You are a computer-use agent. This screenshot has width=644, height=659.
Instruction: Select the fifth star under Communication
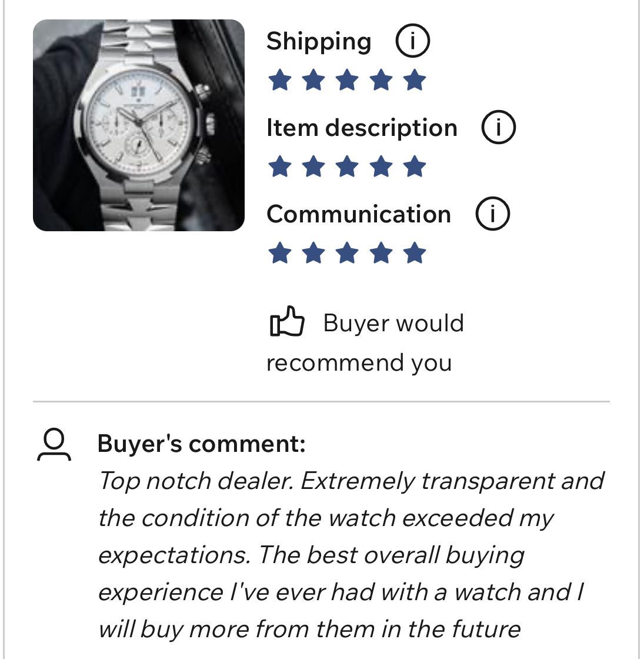point(415,254)
